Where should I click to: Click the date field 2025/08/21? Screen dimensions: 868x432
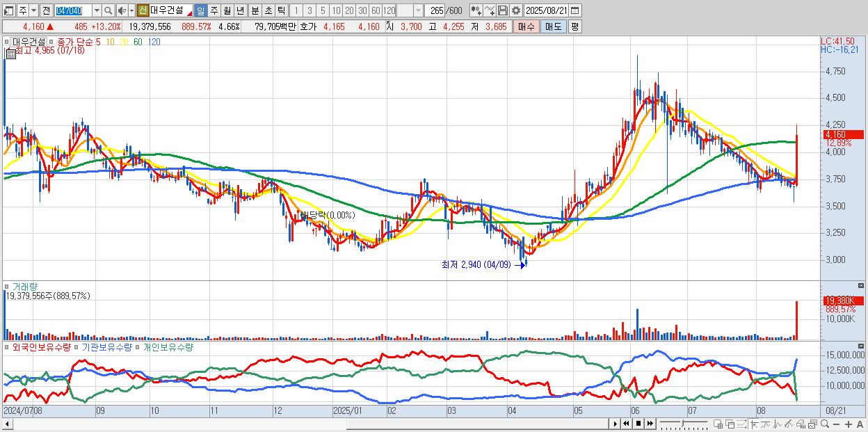tap(546, 10)
